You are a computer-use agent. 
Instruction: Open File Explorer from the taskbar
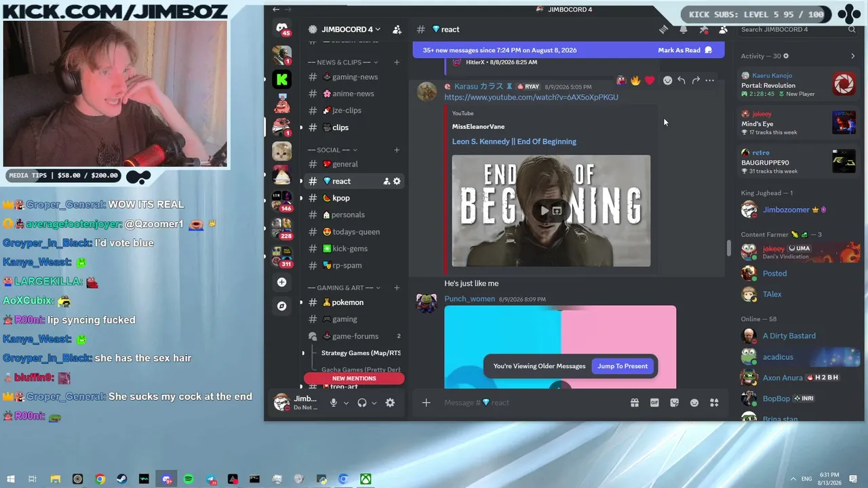click(x=56, y=479)
